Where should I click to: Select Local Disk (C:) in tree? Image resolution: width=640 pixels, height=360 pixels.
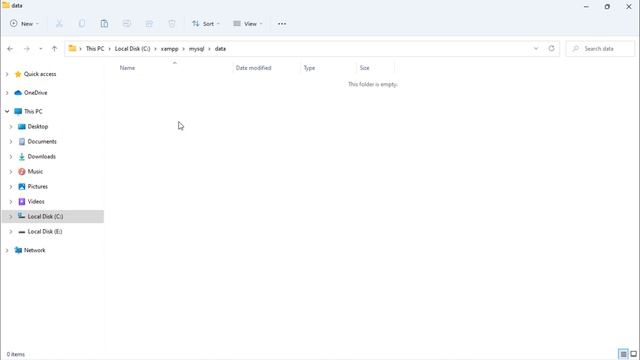(x=45, y=216)
